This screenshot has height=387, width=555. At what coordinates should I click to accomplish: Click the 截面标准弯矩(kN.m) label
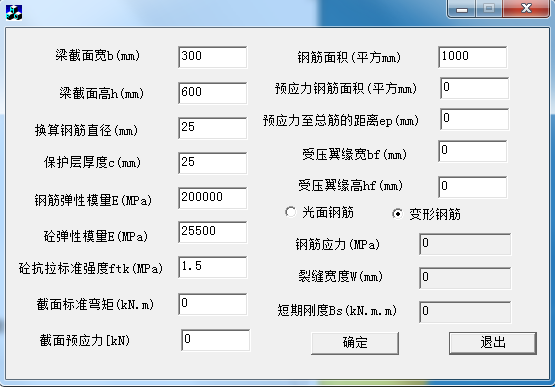coord(95,305)
